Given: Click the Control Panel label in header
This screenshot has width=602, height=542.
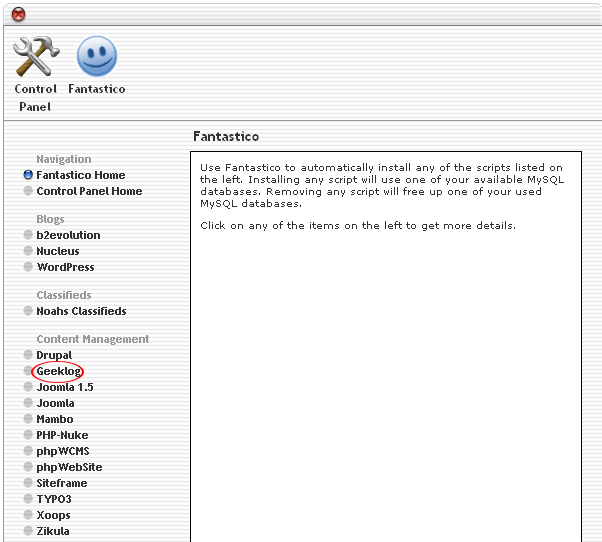Looking at the screenshot, I should (x=35, y=98).
